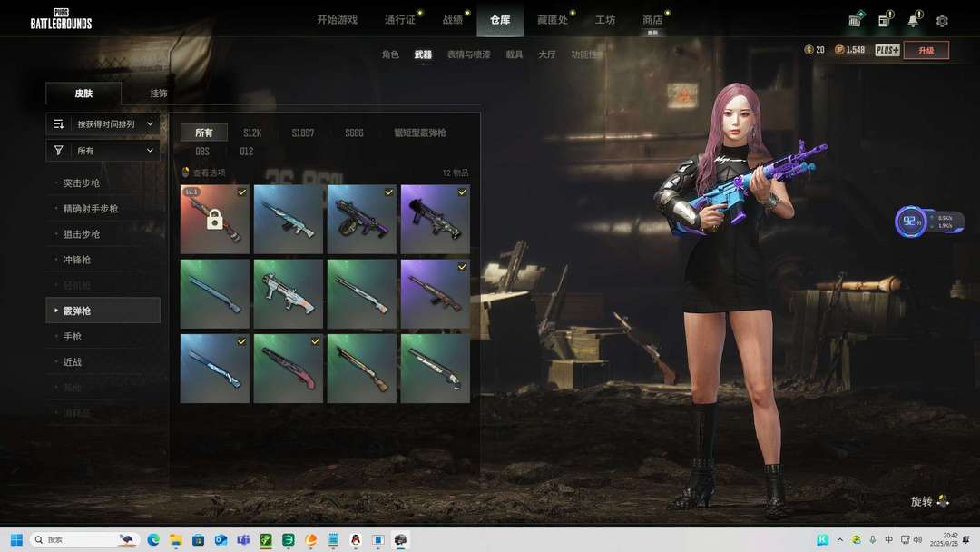The height and width of the screenshot is (552, 980).
Task: Click the 查看选项 view options link
Action: tap(210, 172)
